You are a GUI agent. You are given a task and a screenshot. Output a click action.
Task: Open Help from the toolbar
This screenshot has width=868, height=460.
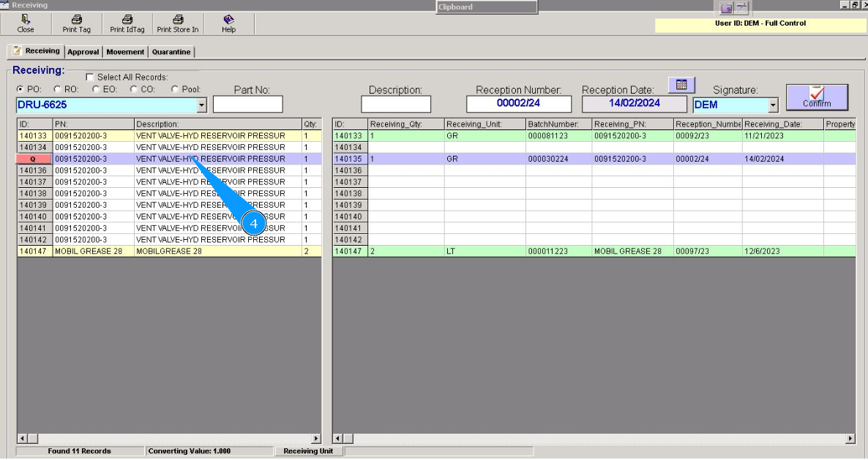(228, 20)
